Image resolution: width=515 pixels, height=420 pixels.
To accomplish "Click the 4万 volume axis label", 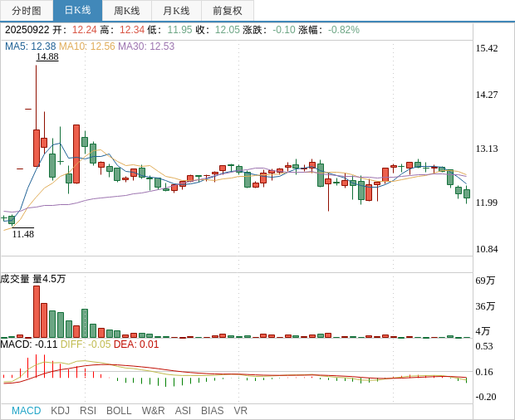I will tap(483, 331).
